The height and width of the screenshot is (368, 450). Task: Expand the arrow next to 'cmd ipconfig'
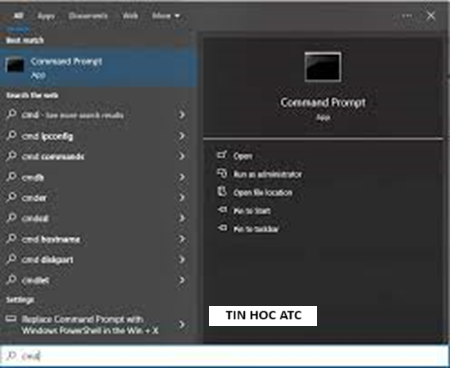pos(182,136)
